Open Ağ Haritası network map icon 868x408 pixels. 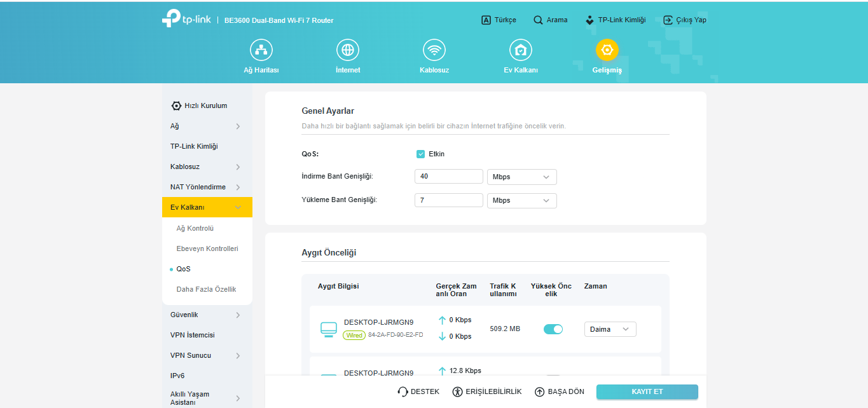click(x=261, y=50)
